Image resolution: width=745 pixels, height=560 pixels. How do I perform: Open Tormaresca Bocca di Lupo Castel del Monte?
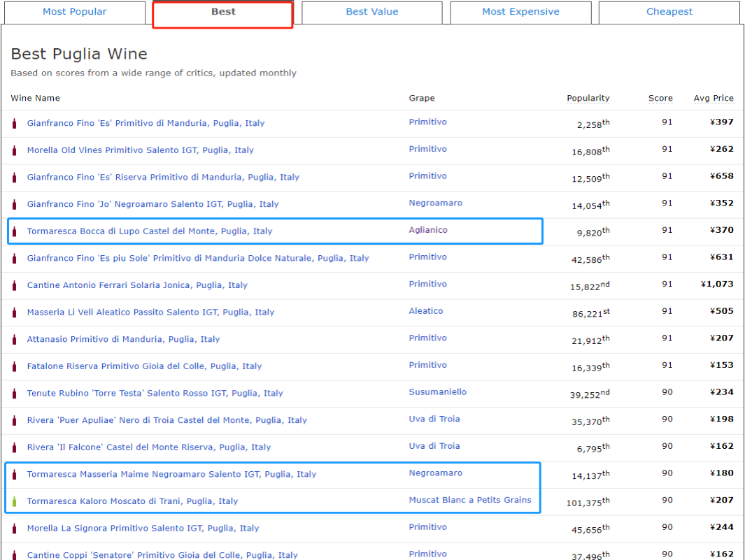tap(150, 231)
